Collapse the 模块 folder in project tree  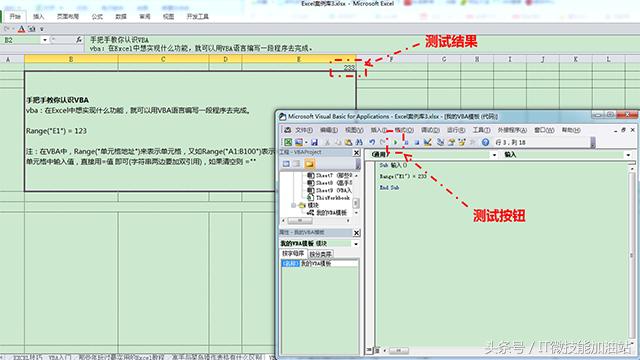coord(293,205)
